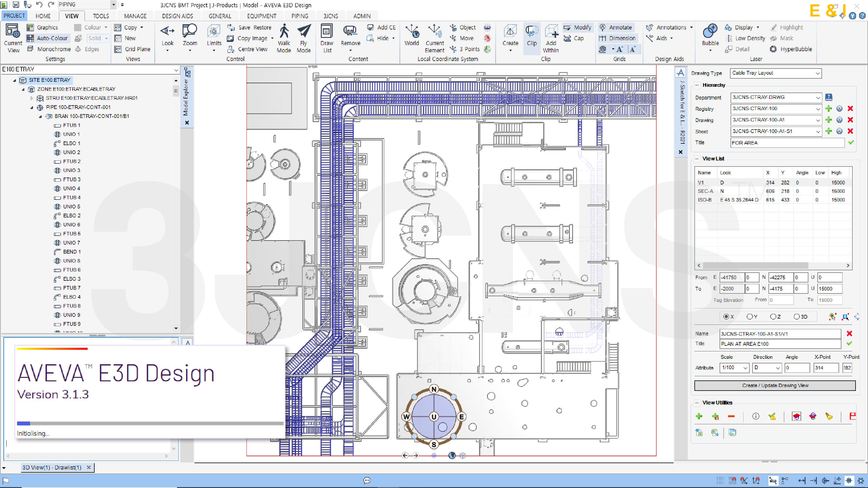This screenshot has width=868, height=488.
Task: Collapse the Hierarchy section
Action: click(697, 85)
